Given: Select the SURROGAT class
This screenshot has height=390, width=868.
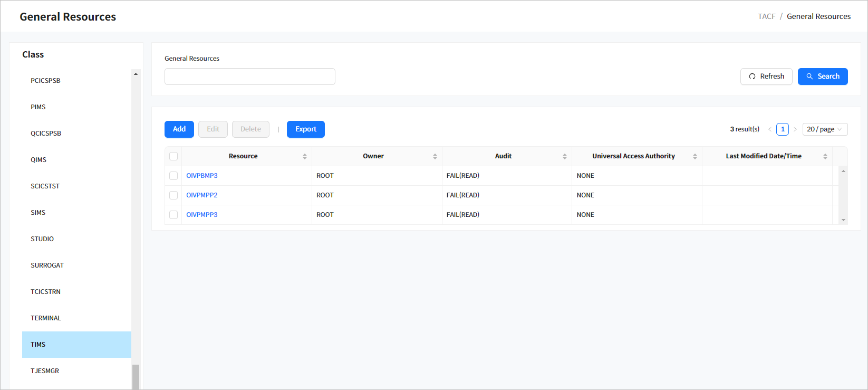Looking at the screenshot, I should pos(47,265).
